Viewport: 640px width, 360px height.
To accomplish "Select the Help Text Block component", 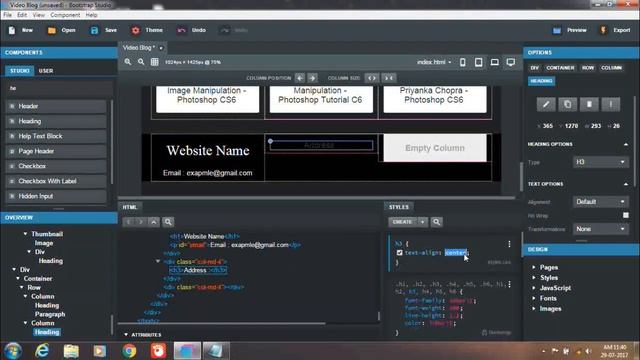I will click(x=56, y=136).
